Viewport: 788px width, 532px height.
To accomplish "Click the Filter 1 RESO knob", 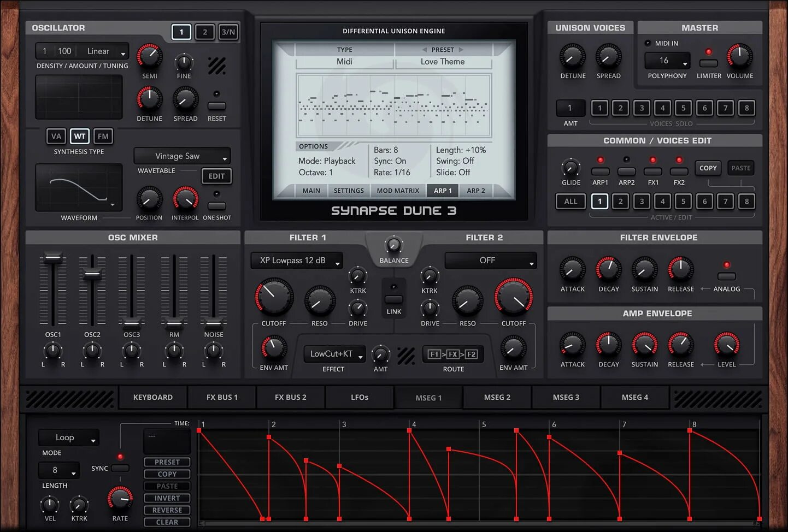I will pos(320,301).
